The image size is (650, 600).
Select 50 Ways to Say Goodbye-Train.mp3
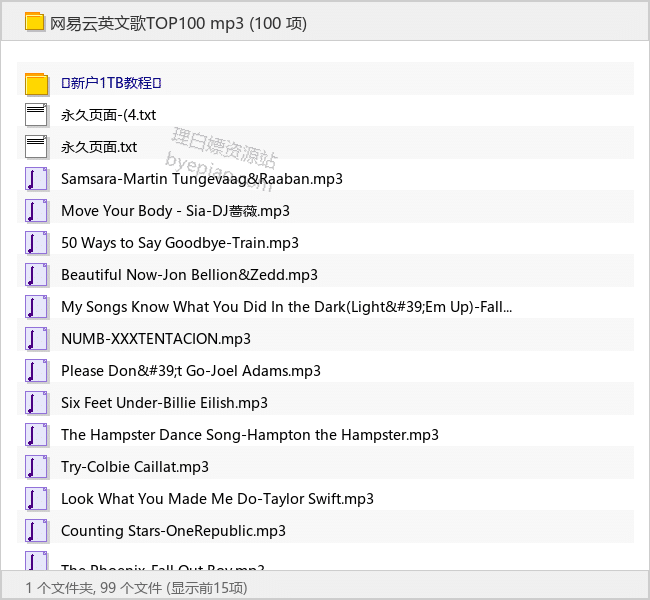click(180, 243)
